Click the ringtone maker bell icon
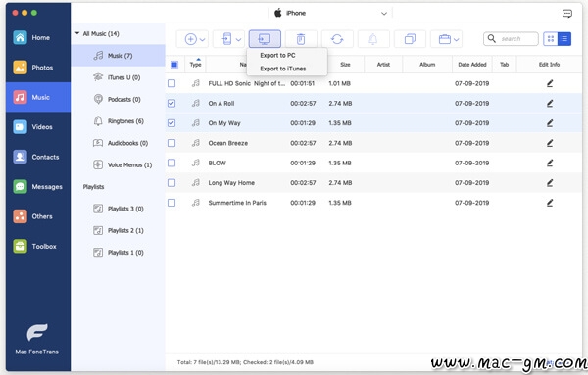This screenshot has height=375, width=588. [x=373, y=39]
